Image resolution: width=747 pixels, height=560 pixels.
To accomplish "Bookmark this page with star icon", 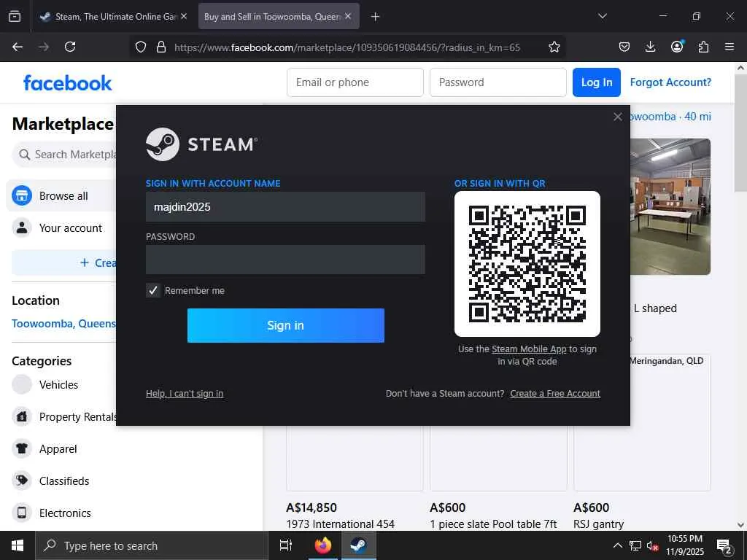I will (554, 47).
